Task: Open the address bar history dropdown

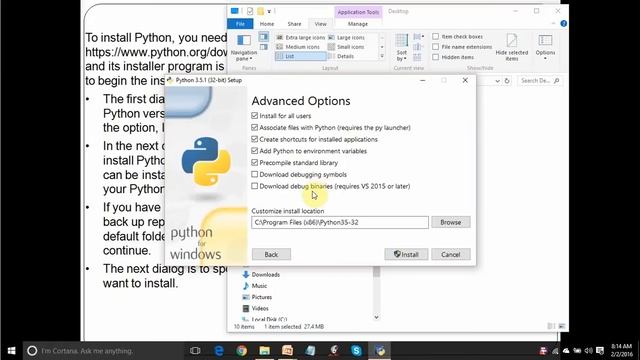Action: point(497,81)
